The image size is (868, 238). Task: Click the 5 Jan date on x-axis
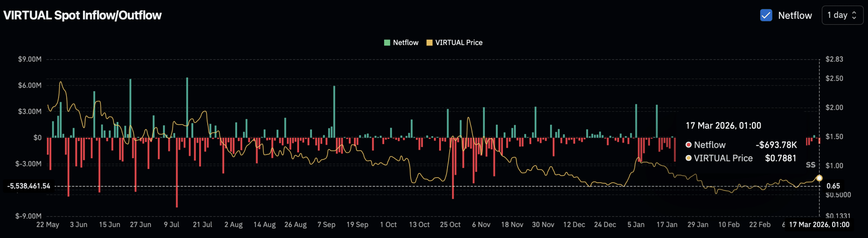click(x=636, y=224)
